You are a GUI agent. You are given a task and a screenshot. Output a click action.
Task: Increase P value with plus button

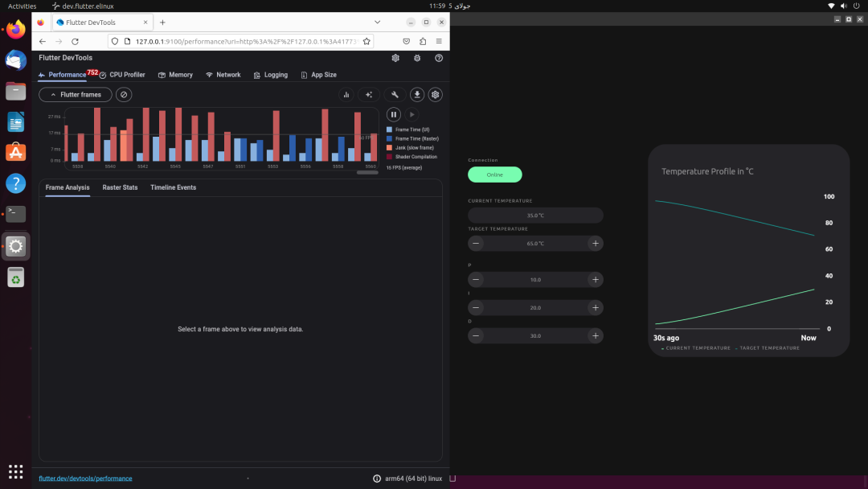coord(596,280)
